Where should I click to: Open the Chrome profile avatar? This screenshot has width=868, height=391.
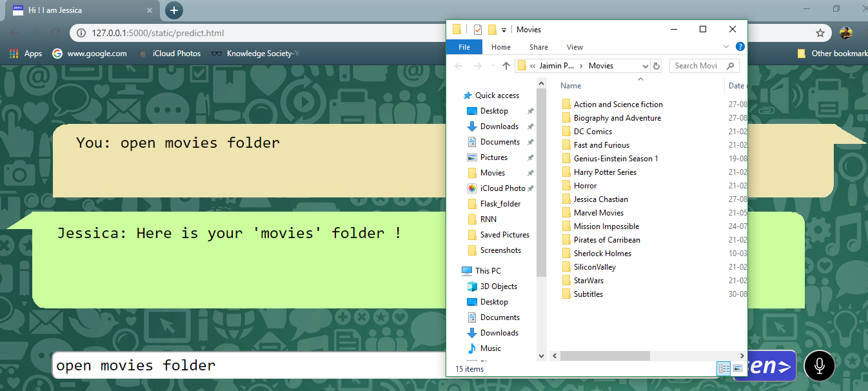(846, 33)
